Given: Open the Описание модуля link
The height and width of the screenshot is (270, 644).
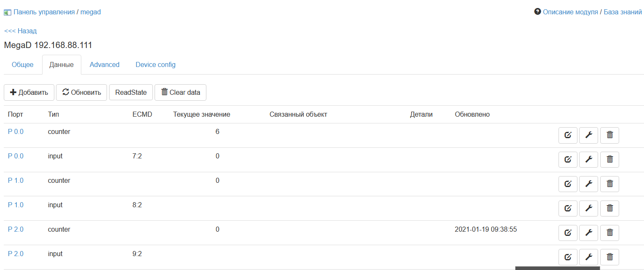Looking at the screenshot, I should tap(570, 12).
